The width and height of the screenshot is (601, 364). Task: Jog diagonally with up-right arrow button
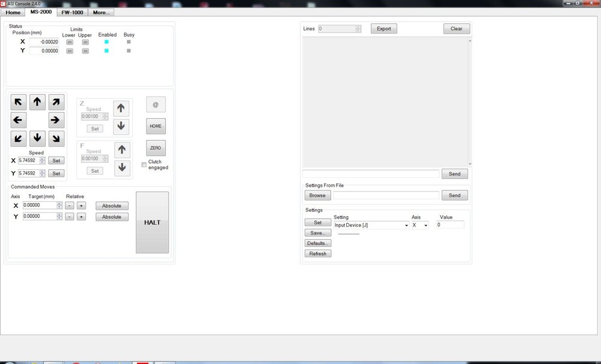point(56,102)
